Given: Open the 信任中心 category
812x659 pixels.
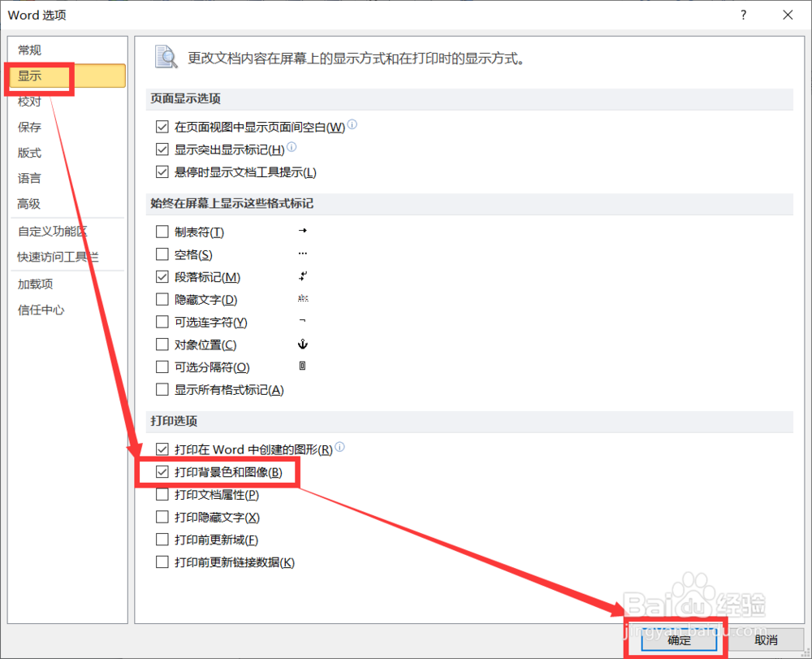Looking at the screenshot, I should pos(41,310).
